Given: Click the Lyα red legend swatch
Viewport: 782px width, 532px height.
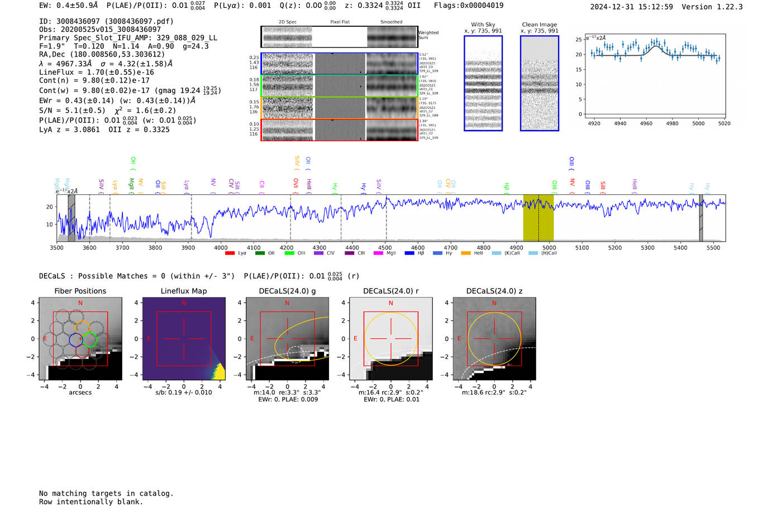Looking at the screenshot, I should tap(230, 253).
